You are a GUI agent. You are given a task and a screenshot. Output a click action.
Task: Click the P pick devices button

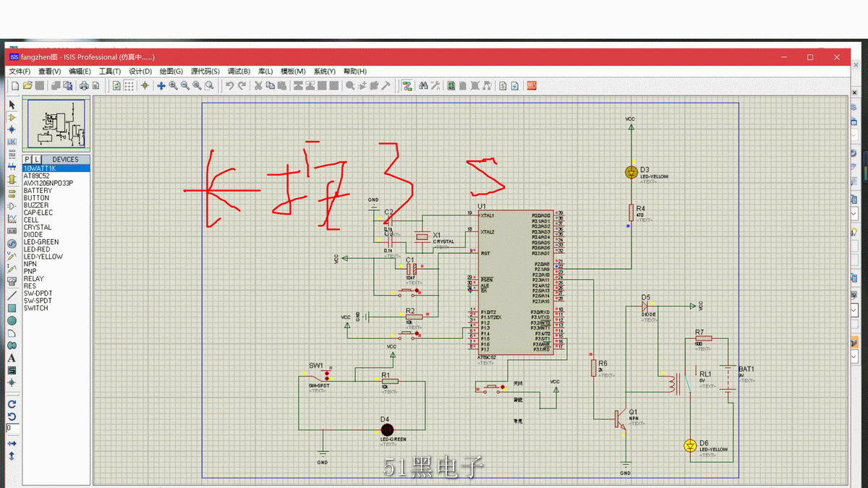click(27, 159)
